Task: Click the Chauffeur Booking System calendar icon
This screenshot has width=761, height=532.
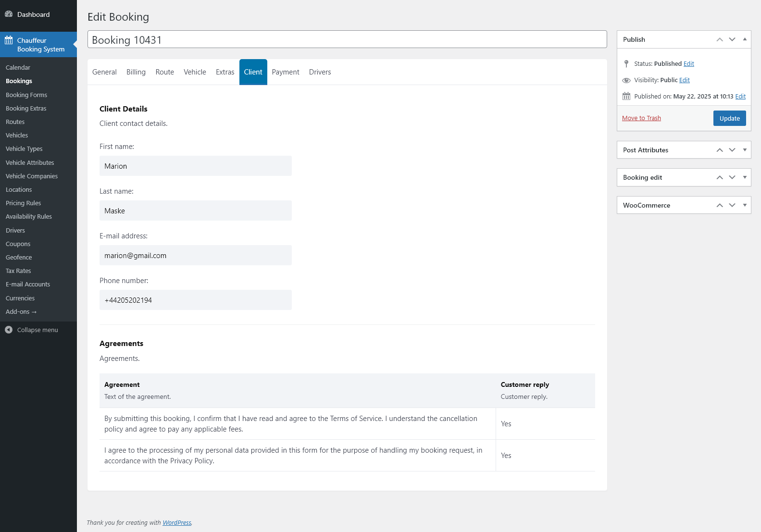Action: 9,40
